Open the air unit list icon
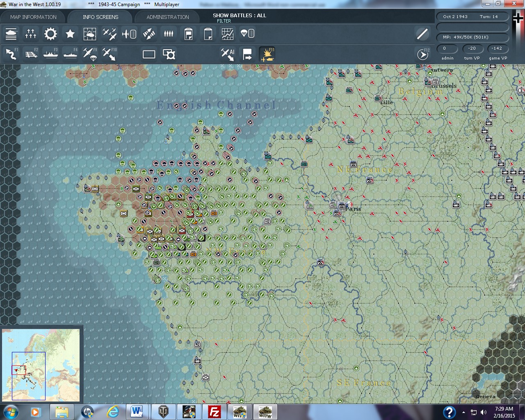The height and width of the screenshot is (420, 525). point(129,34)
